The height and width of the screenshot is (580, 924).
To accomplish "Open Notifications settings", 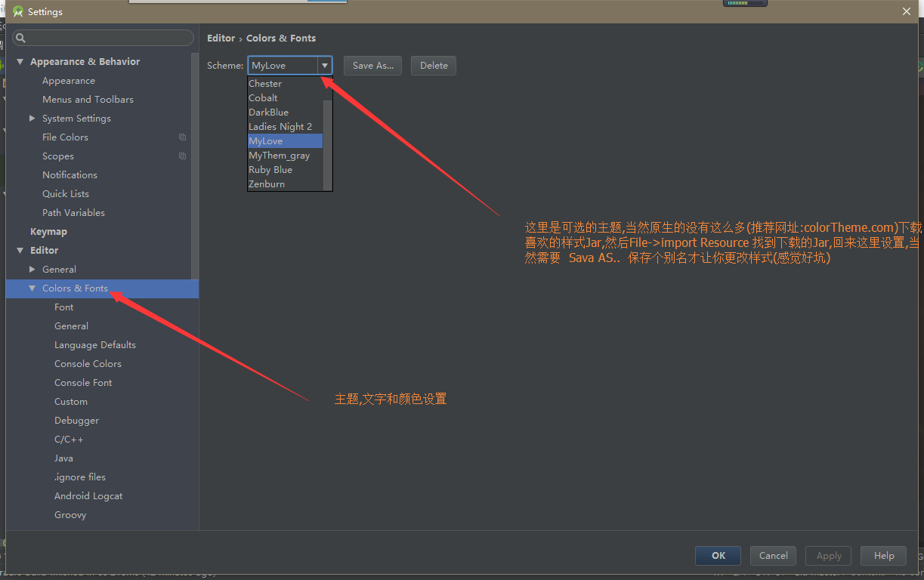I will tap(70, 175).
